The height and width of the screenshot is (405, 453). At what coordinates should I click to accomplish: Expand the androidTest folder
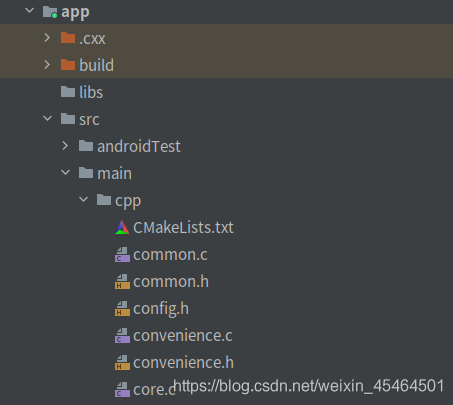click(x=65, y=146)
